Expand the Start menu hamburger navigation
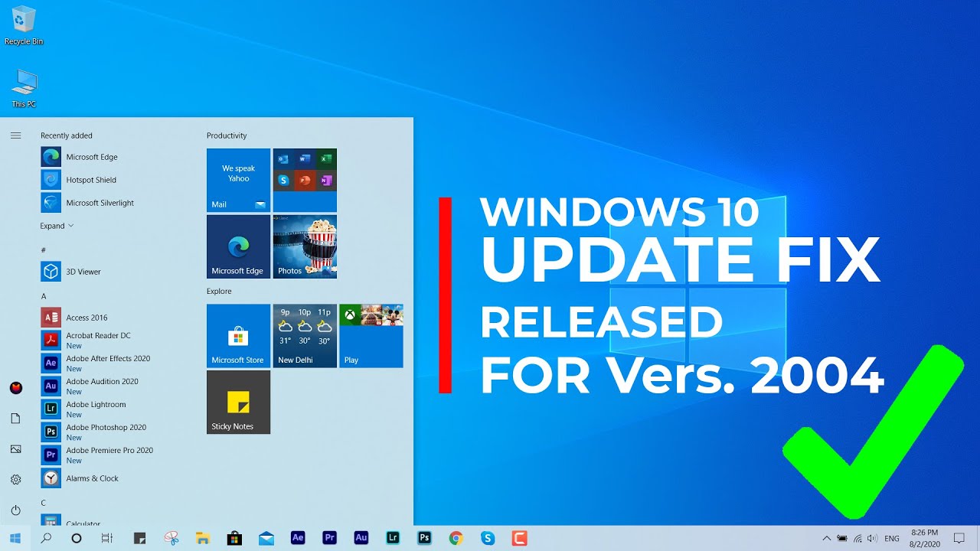980x551 pixels. (x=15, y=135)
